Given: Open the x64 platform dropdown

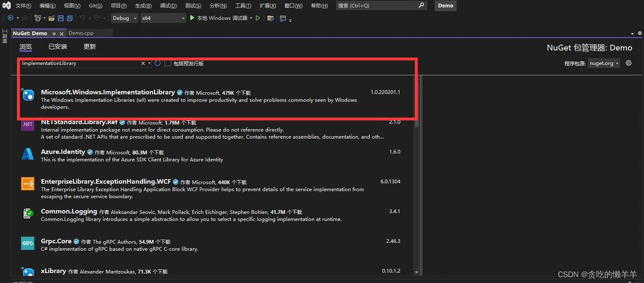Looking at the screenshot, I should (x=164, y=18).
